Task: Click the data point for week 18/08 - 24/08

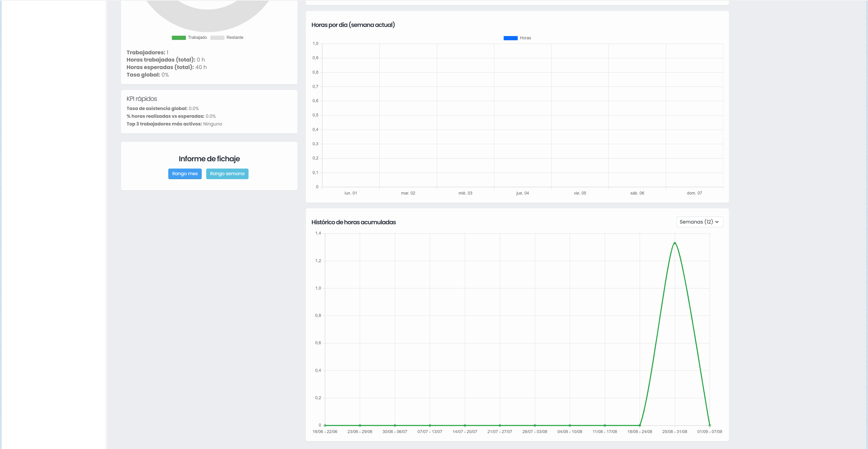Action: coord(640,425)
